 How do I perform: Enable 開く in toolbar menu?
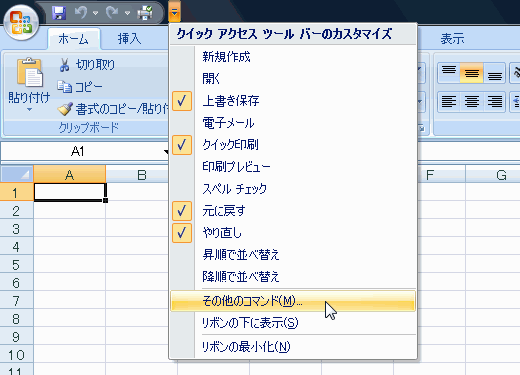293,79
